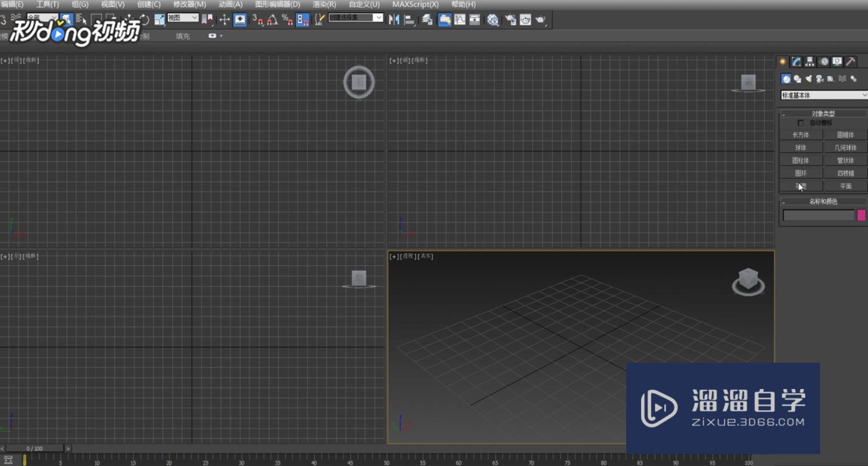Enable the 自动栅格 checkbox

(x=801, y=123)
